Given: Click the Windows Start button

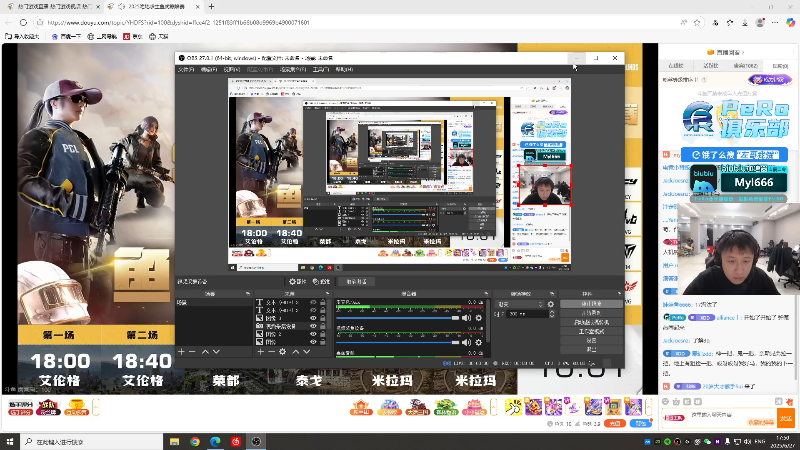Looking at the screenshot, I should point(10,442).
